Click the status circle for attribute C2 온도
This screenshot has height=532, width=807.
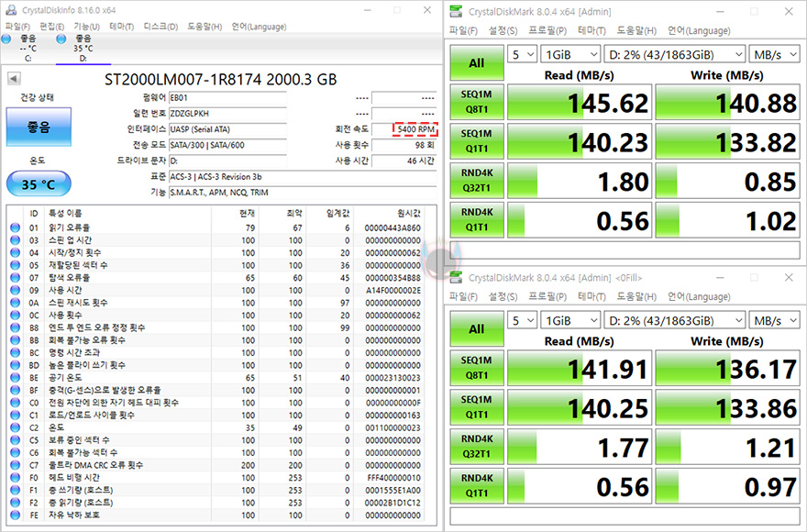coord(15,427)
